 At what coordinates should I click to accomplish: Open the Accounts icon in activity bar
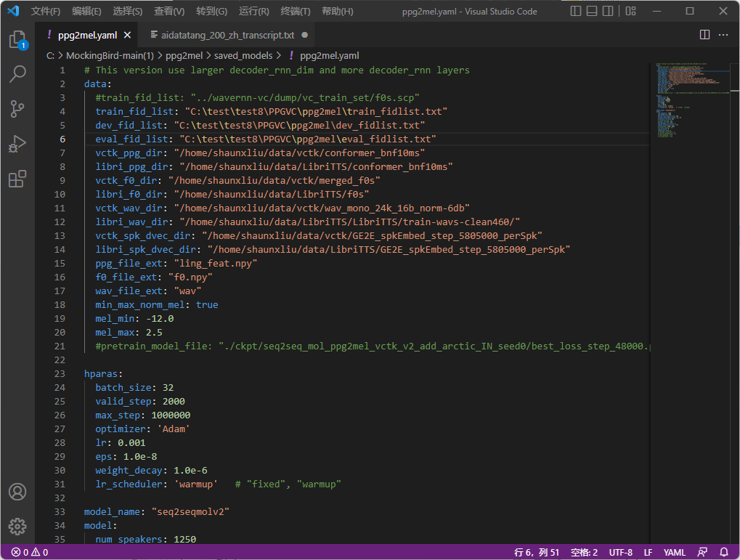click(17, 492)
